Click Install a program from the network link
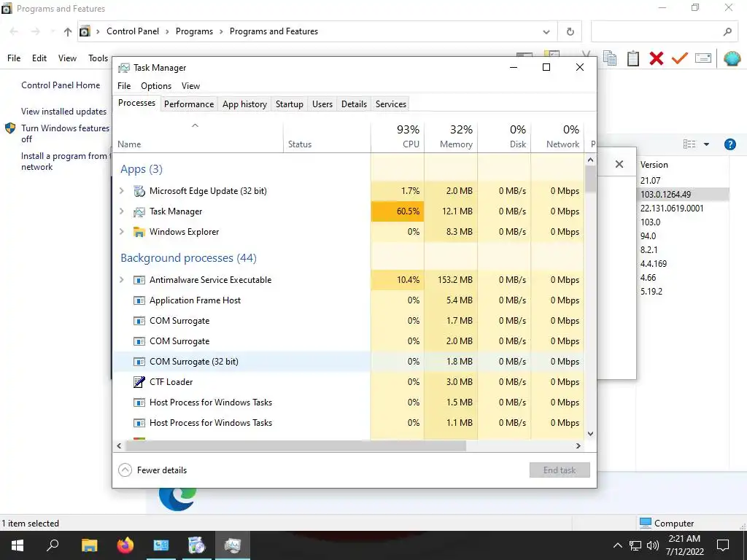 click(64, 161)
